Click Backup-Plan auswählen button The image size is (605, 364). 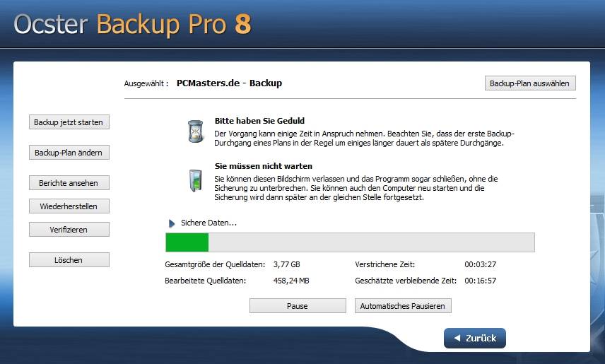pos(530,83)
